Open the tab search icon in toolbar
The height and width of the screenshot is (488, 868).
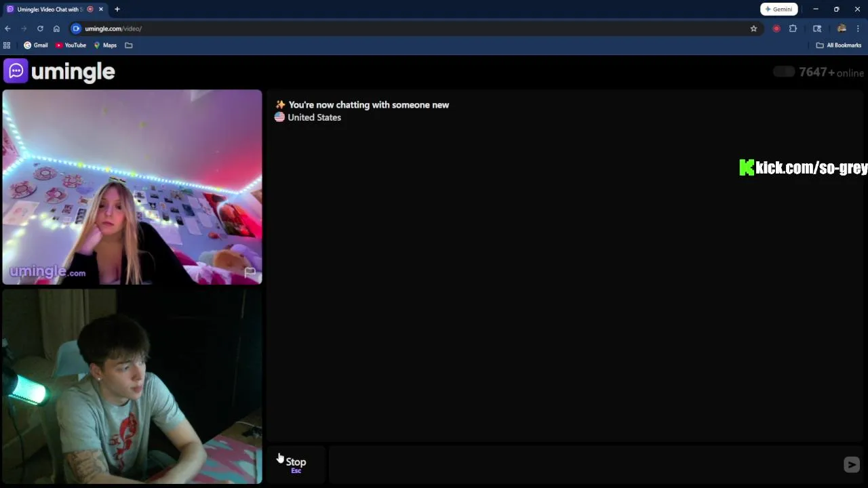(817, 28)
